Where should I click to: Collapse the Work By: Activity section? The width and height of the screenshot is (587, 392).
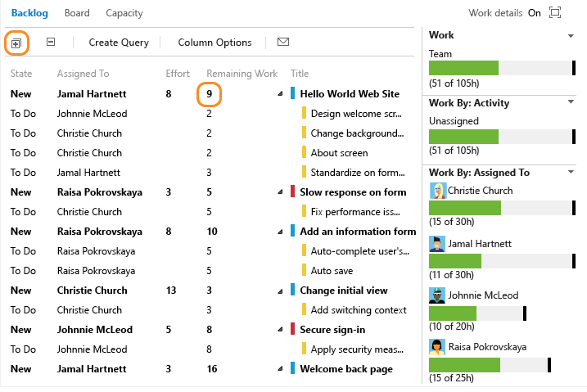tap(571, 101)
